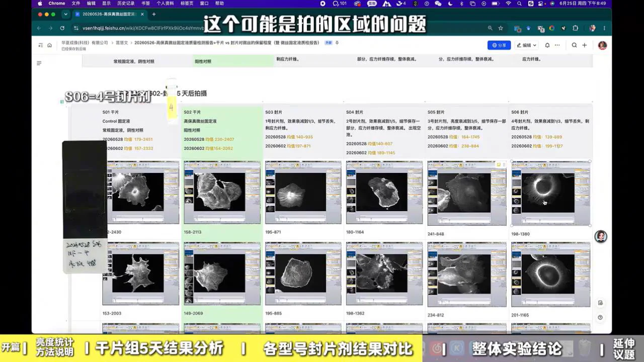Screen dimensions: 644x362
Task: Toggle the sidebar collapse icon
Action: (41, 45)
